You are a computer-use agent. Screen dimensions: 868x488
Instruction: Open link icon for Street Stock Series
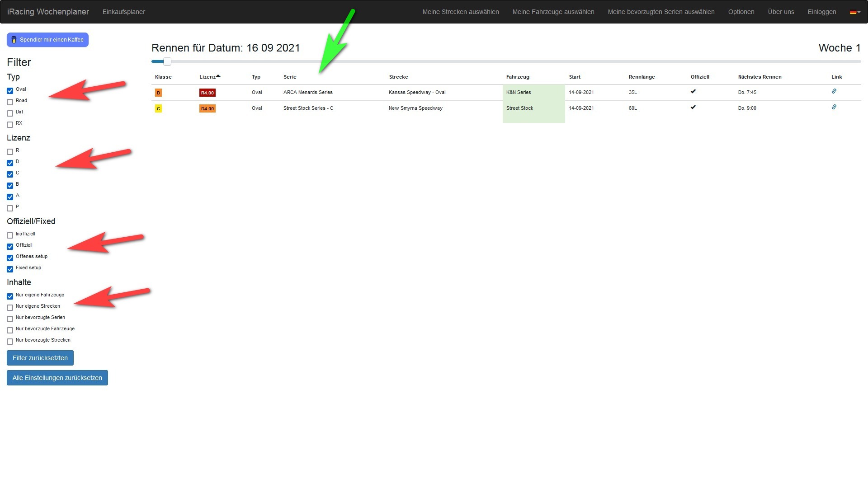(x=834, y=107)
